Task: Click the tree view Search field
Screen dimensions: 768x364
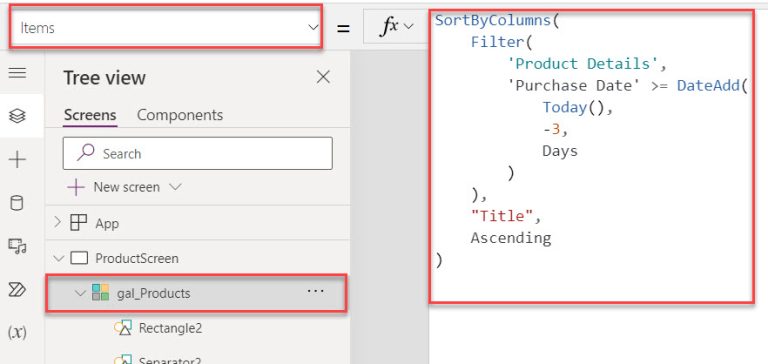Action: [198, 153]
